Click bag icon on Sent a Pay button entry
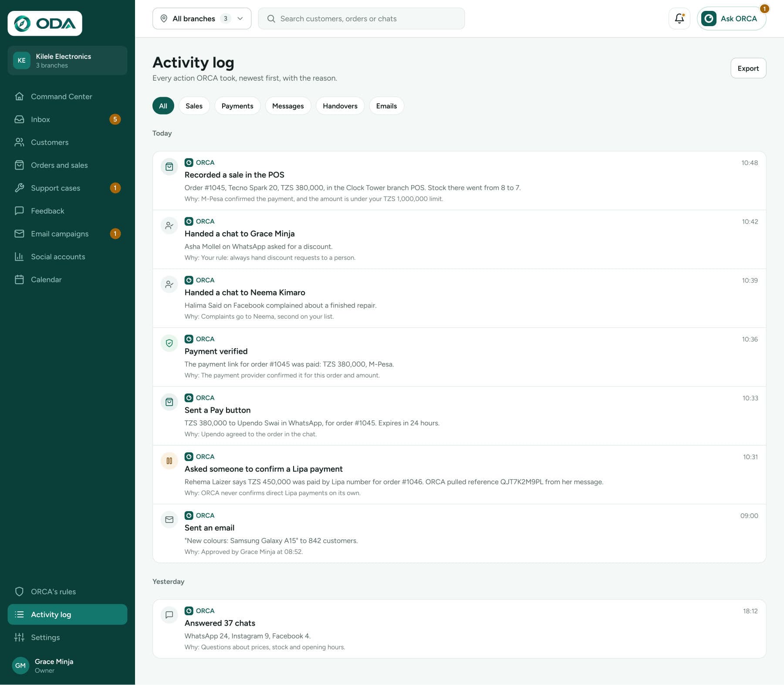Screen dimensions: 784x685 169,402
